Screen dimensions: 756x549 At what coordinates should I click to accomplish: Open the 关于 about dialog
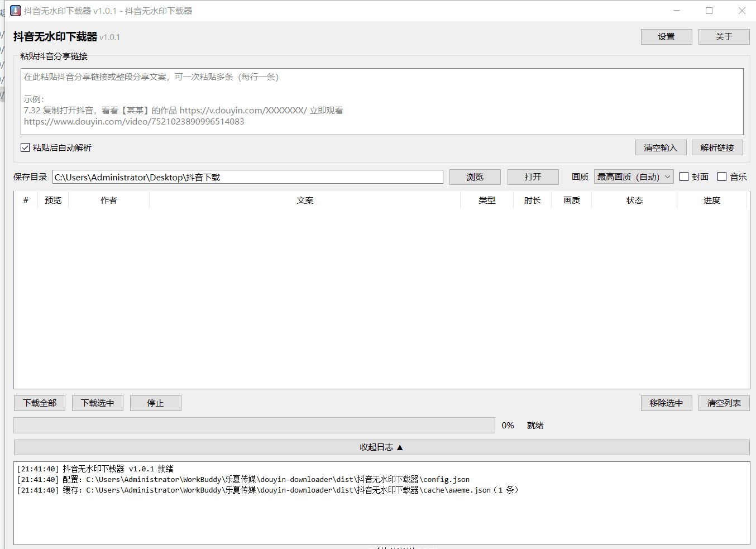click(x=724, y=37)
